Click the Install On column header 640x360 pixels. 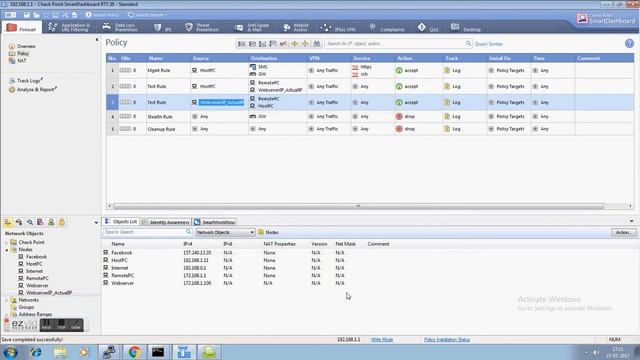(509, 58)
